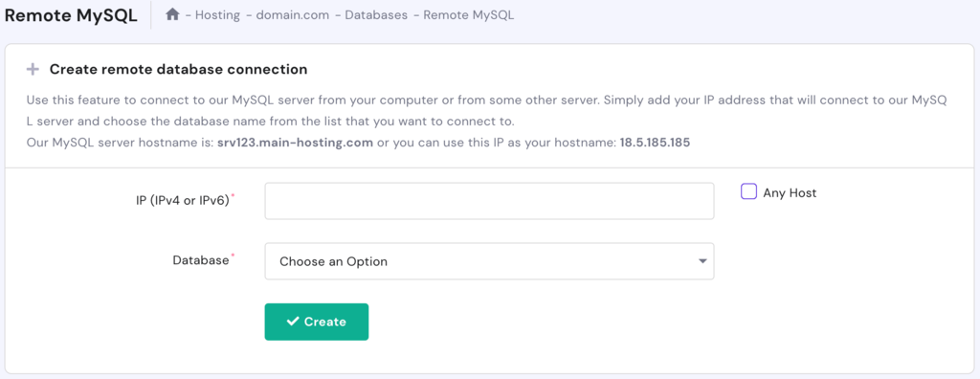Click the Remote MySQL page title
Image resolution: width=980 pixels, height=379 pixels.
pyautogui.click(x=71, y=15)
